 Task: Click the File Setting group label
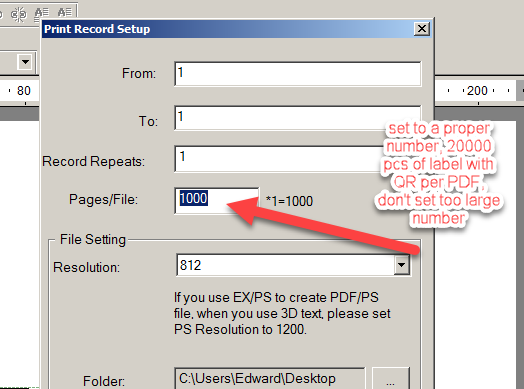point(93,240)
